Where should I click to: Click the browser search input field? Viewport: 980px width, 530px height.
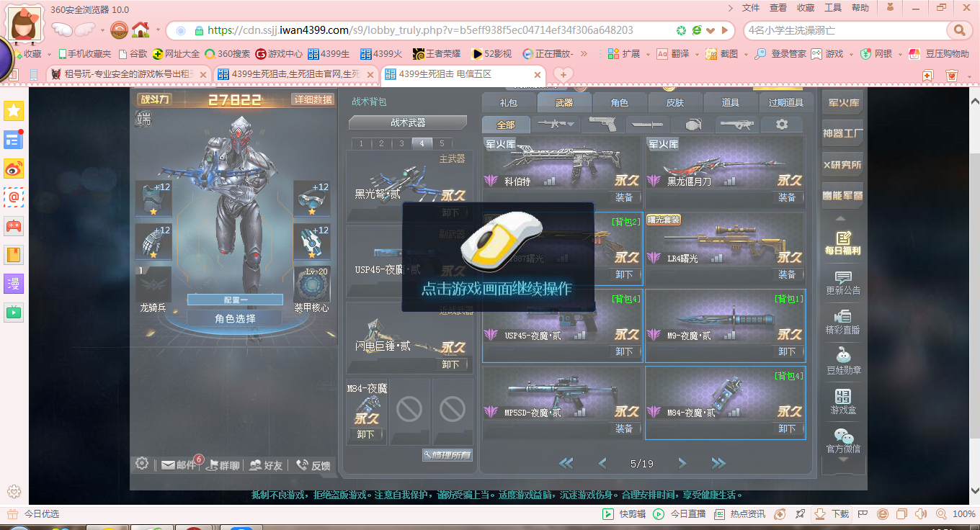pyautogui.click(x=847, y=30)
